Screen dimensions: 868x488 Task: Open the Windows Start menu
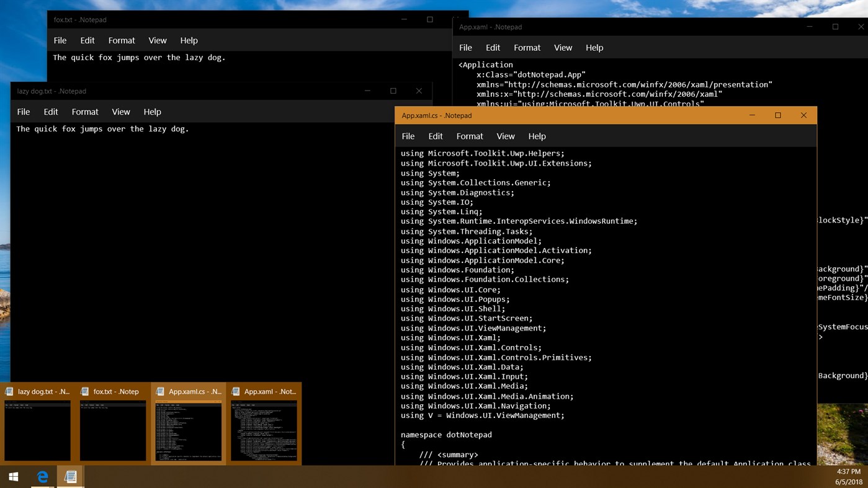click(12, 476)
